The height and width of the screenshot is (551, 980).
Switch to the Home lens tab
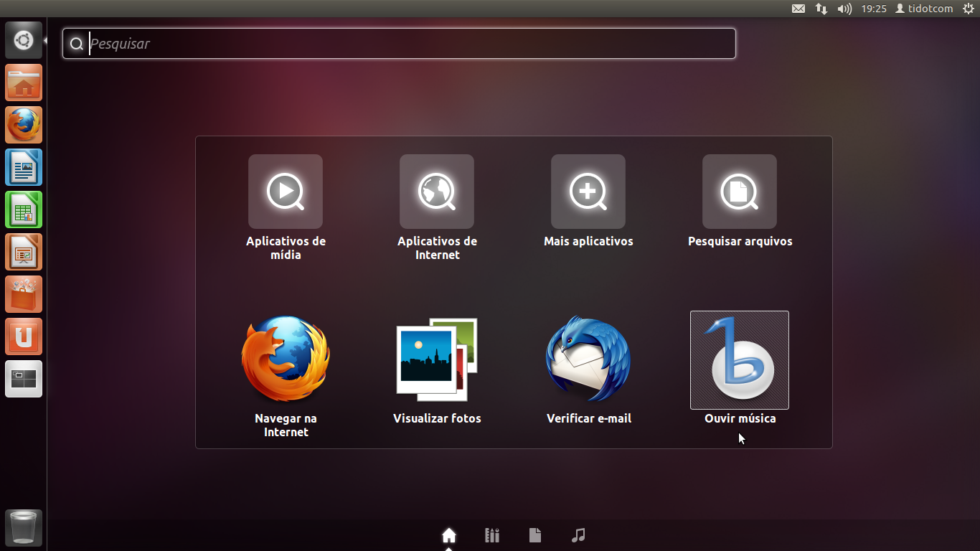449,535
